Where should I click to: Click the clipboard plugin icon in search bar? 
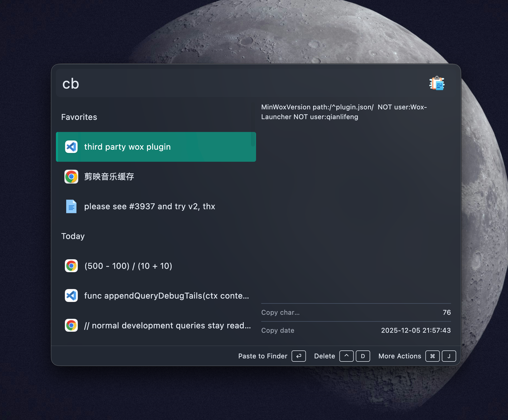pyautogui.click(x=437, y=83)
